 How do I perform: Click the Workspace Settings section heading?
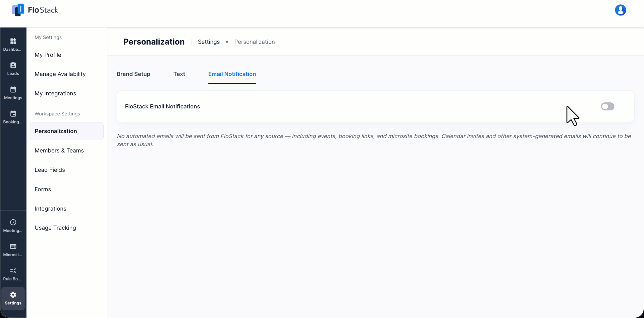point(57,114)
